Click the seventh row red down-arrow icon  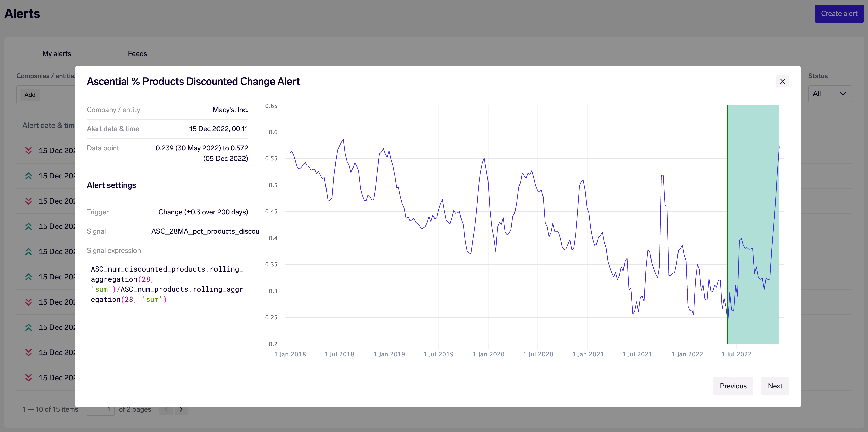(29, 302)
